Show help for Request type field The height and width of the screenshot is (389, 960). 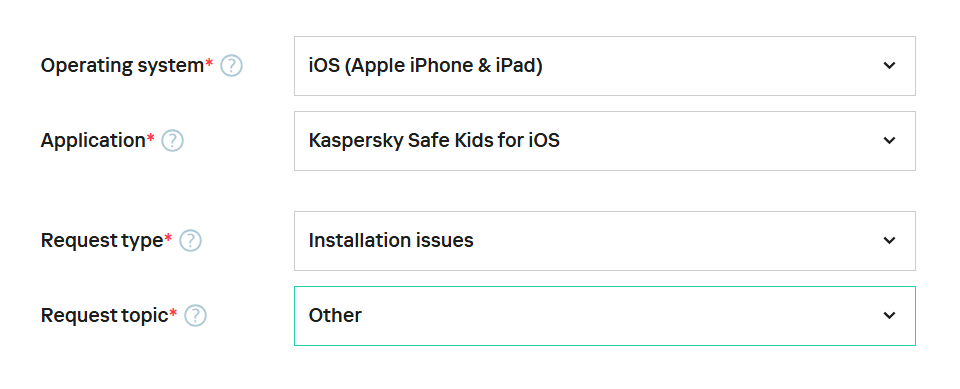click(x=190, y=241)
